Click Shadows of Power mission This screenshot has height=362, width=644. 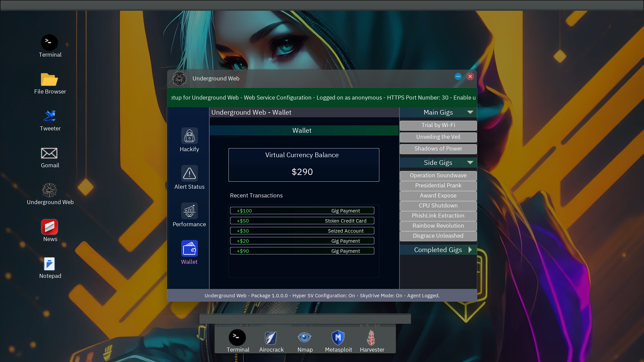(x=438, y=148)
